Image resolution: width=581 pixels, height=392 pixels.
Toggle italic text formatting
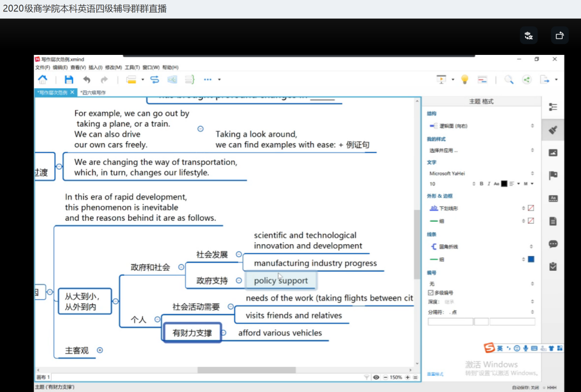coord(489,184)
